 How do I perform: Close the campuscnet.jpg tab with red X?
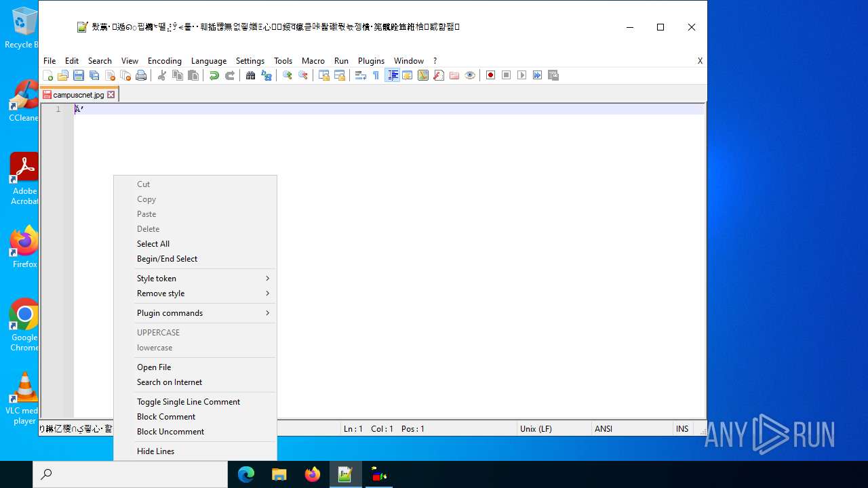click(x=111, y=95)
